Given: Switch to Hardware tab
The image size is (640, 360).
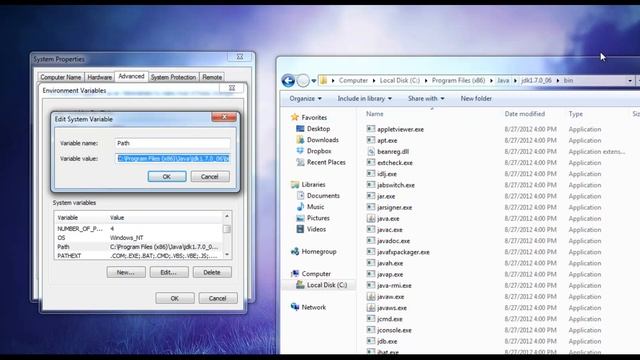Looking at the screenshot, I should (100, 77).
